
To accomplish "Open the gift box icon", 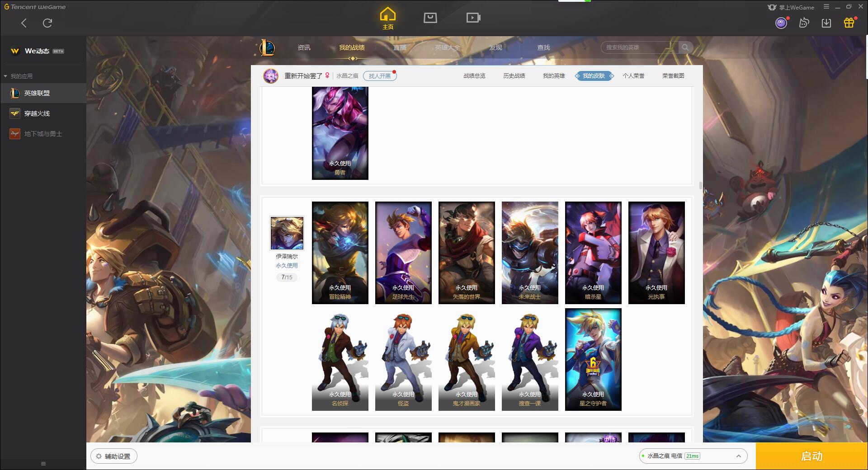I will [x=849, y=23].
